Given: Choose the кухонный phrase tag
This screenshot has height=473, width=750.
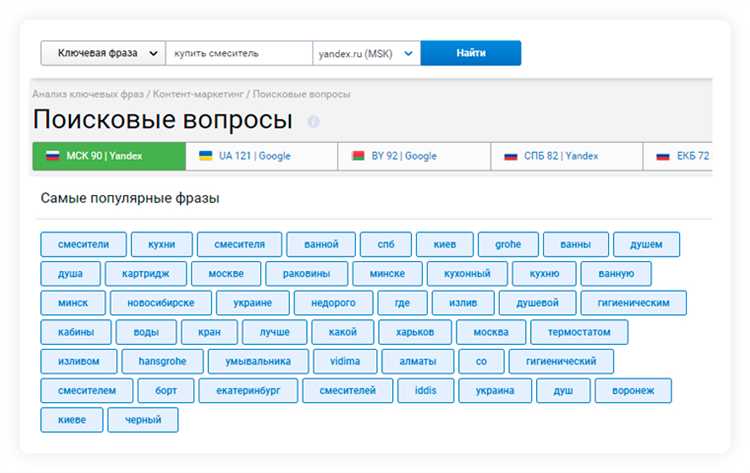Looking at the screenshot, I should pyautogui.click(x=467, y=274).
